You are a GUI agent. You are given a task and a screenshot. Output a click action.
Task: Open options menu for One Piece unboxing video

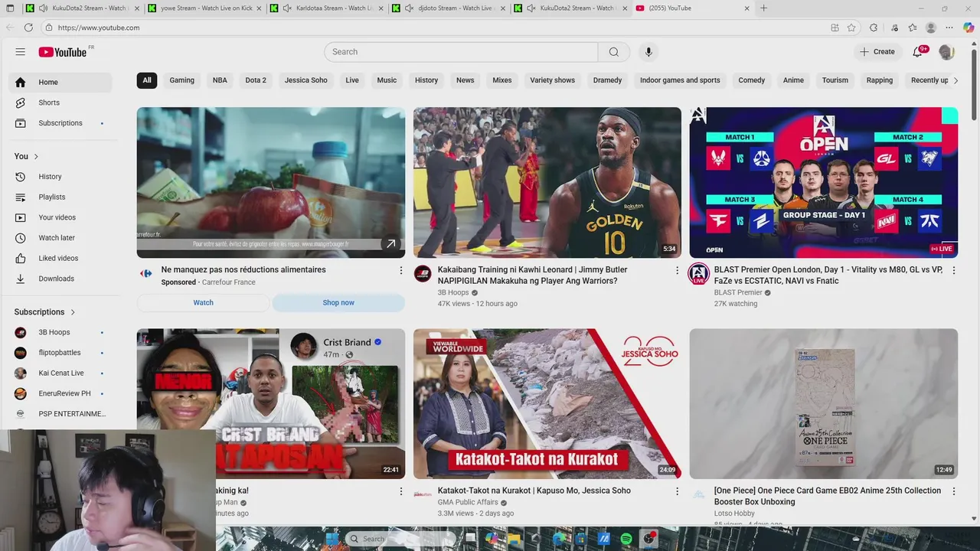pos(953,491)
